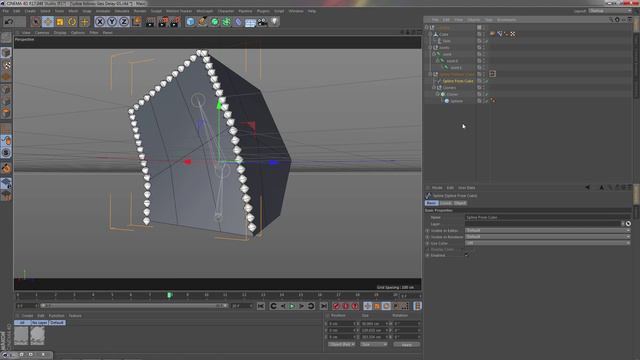The width and height of the screenshot is (640, 360).
Task: Activate the Scale tool in toolbar
Action: click(x=60, y=22)
